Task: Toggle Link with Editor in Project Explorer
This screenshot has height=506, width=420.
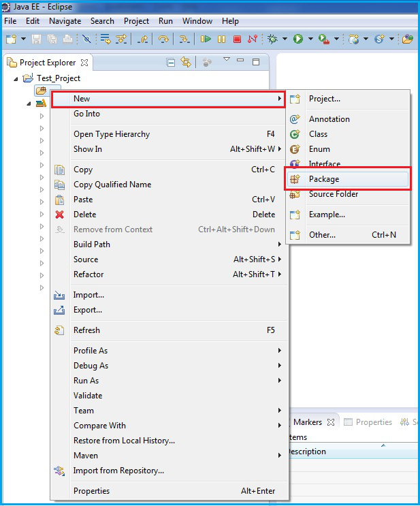Action: (x=186, y=62)
